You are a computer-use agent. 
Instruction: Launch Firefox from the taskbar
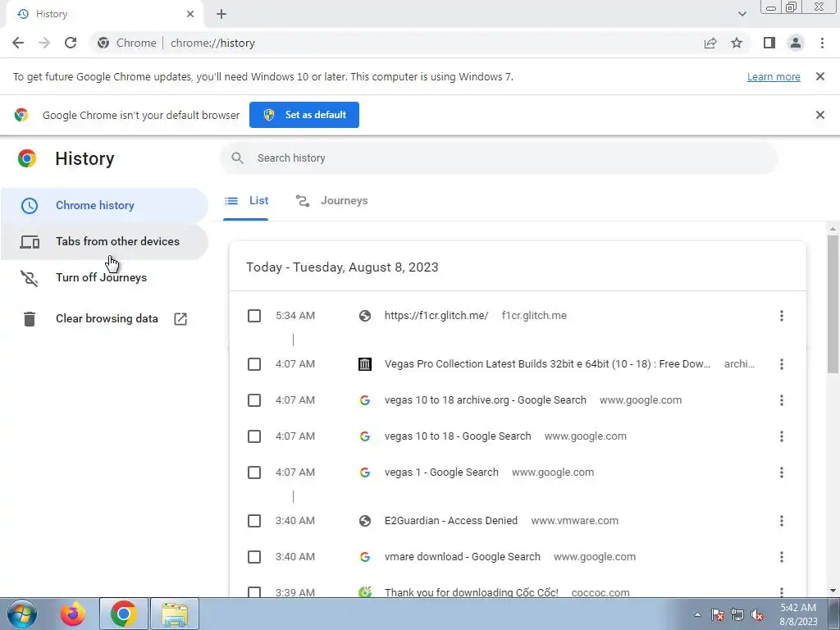[x=73, y=614]
